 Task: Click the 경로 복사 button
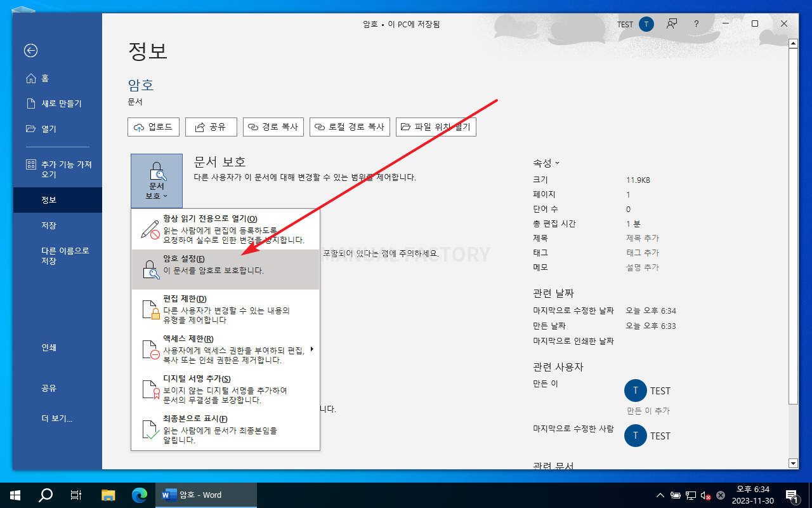coord(273,127)
